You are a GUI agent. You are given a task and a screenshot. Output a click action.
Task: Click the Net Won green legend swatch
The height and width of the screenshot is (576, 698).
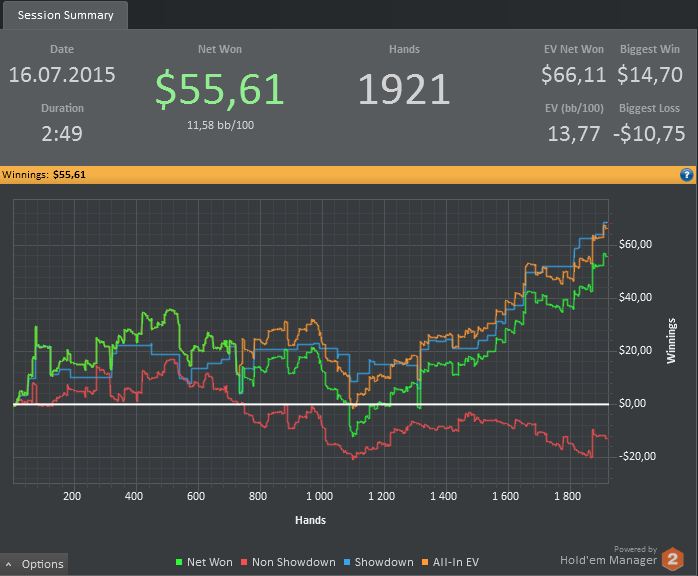(x=179, y=562)
